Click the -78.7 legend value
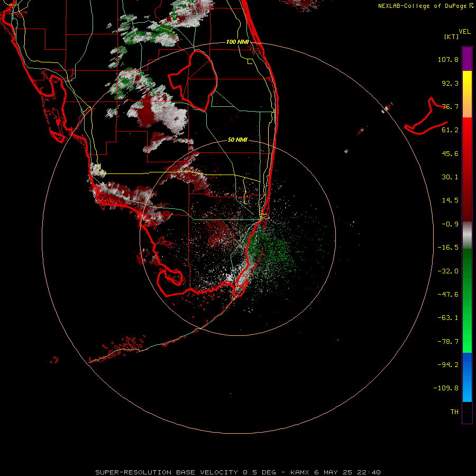This screenshot has width=476, height=476. pyautogui.click(x=448, y=342)
